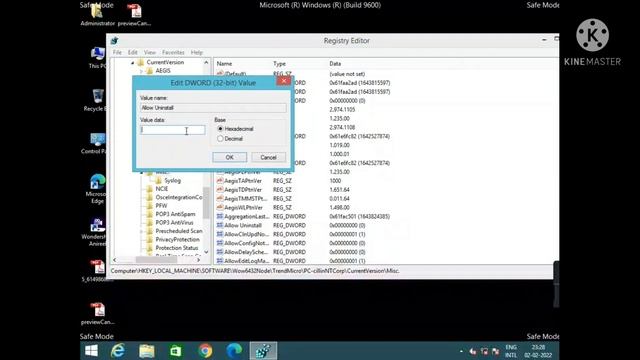Screen dimensions: 640x360
Task: Click Cancel in Edit DWORD dialog
Action: [268, 157]
